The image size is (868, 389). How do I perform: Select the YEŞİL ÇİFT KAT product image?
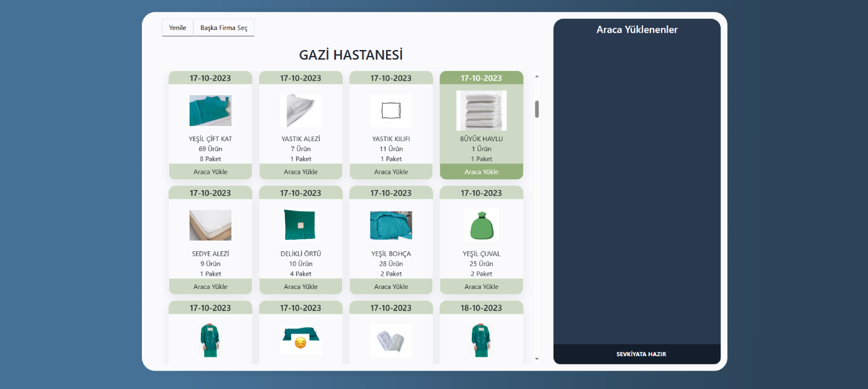(x=210, y=111)
